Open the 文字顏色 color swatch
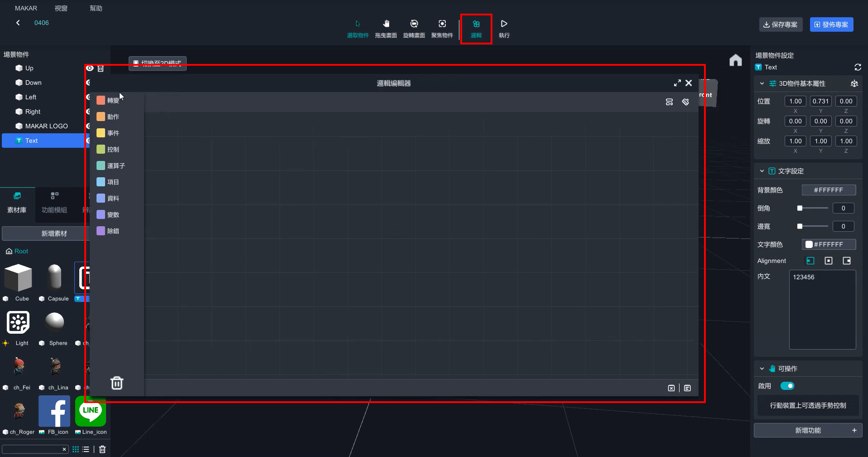 click(809, 244)
